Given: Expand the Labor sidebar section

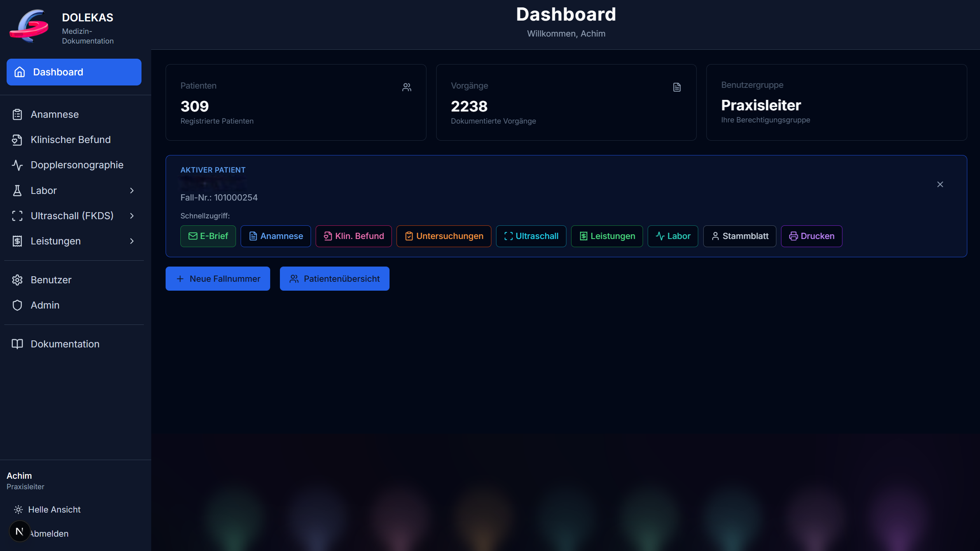Looking at the screenshot, I should pyautogui.click(x=74, y=190).
